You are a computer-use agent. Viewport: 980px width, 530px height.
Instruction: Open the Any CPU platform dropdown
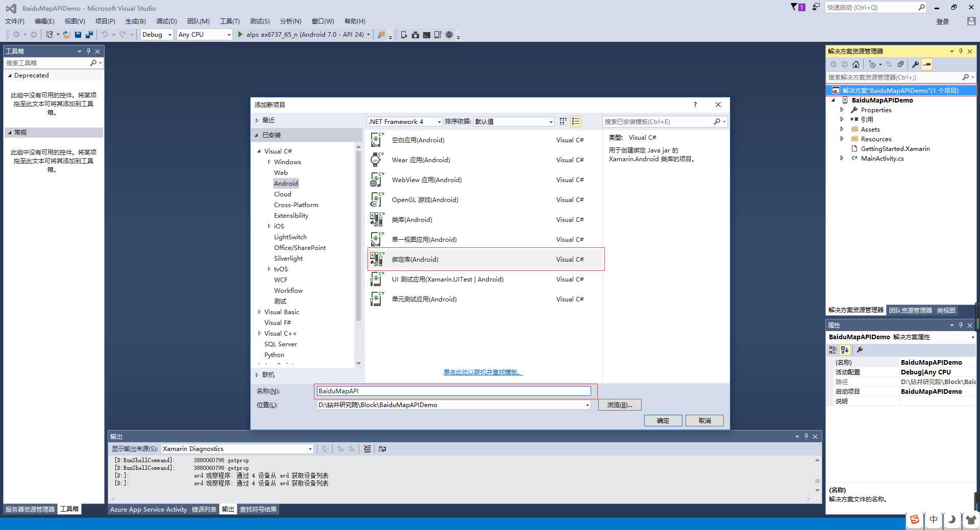click(x=205, y=35)
